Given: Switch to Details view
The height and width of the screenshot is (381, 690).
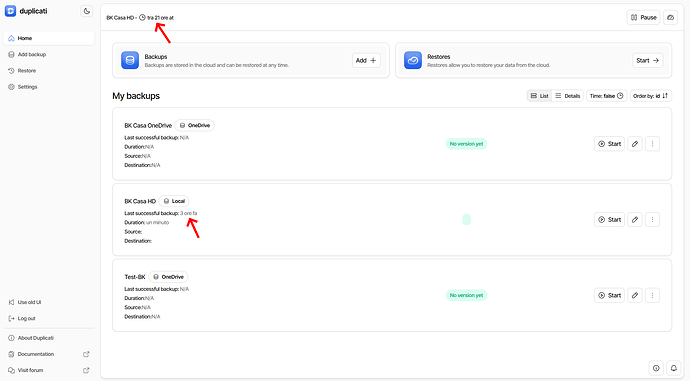Looking at the screenshot, I should point(568,96).
